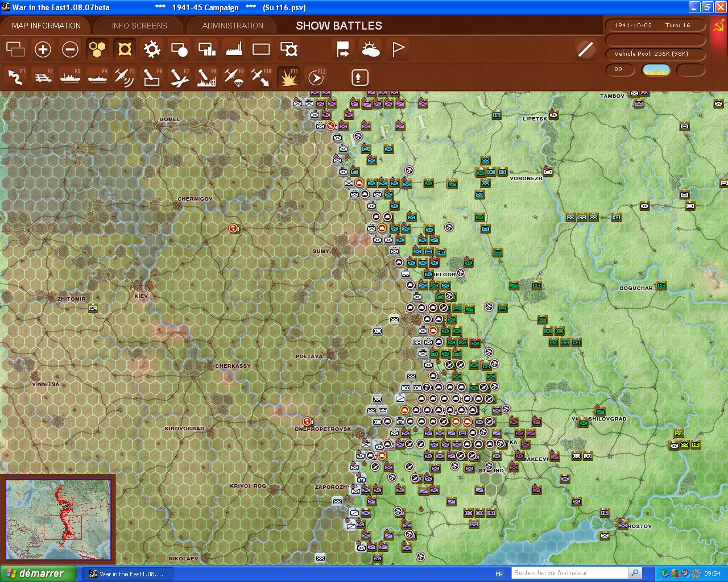Screen dimensions: 728x582
Task: Open the MAP INFORMATION tab
Action: (x=46, y=26)
